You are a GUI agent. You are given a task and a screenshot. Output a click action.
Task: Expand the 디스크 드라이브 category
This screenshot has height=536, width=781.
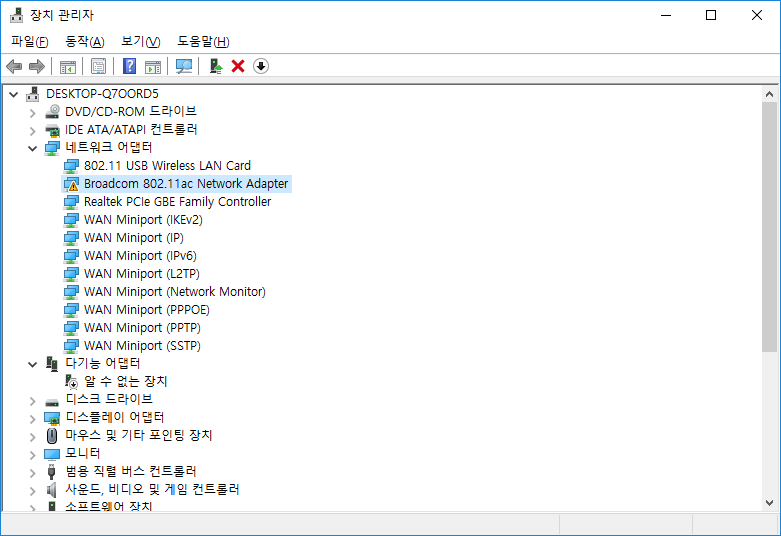click(32, 401)
